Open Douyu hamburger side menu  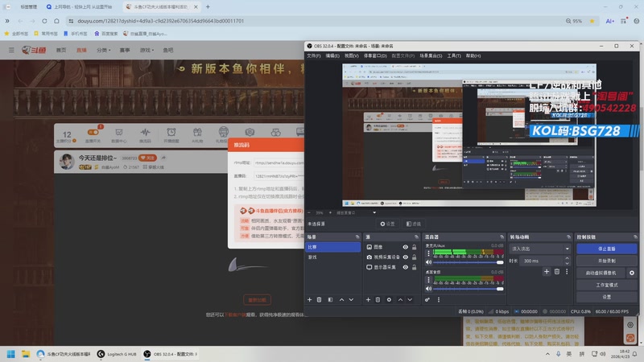(11, 50)
